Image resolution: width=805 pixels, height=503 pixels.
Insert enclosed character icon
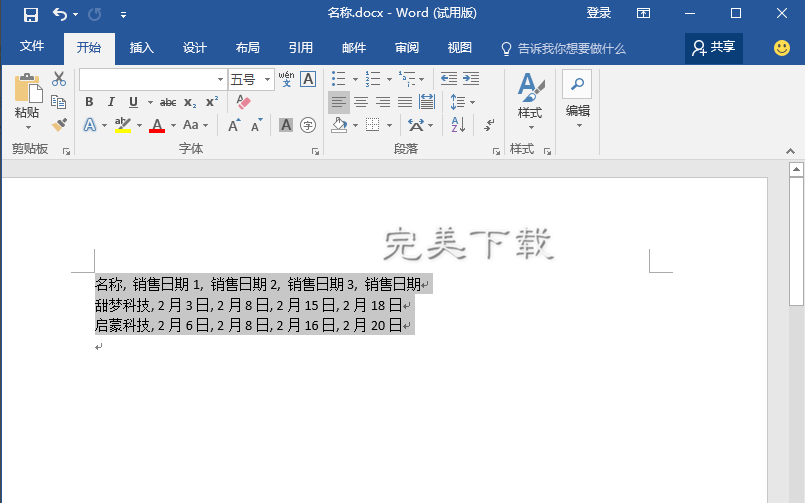point(308,125)
